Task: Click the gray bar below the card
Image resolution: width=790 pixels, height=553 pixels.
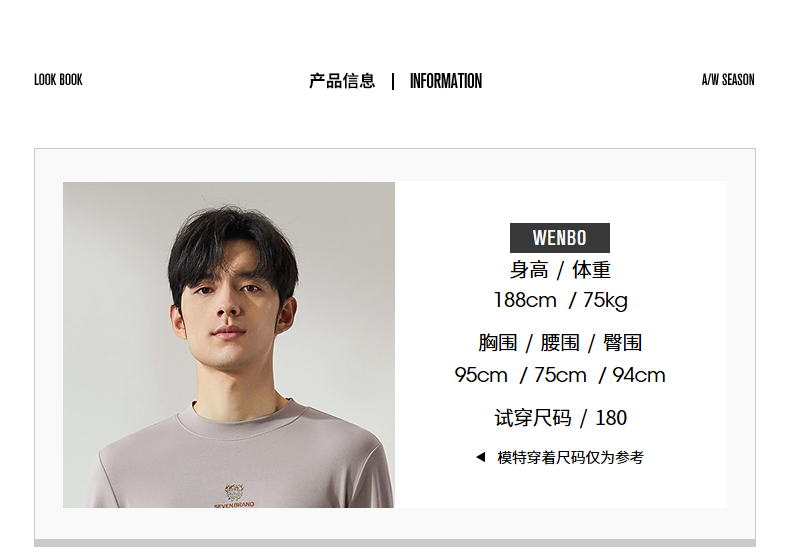Action: click(x=395, y=543)
